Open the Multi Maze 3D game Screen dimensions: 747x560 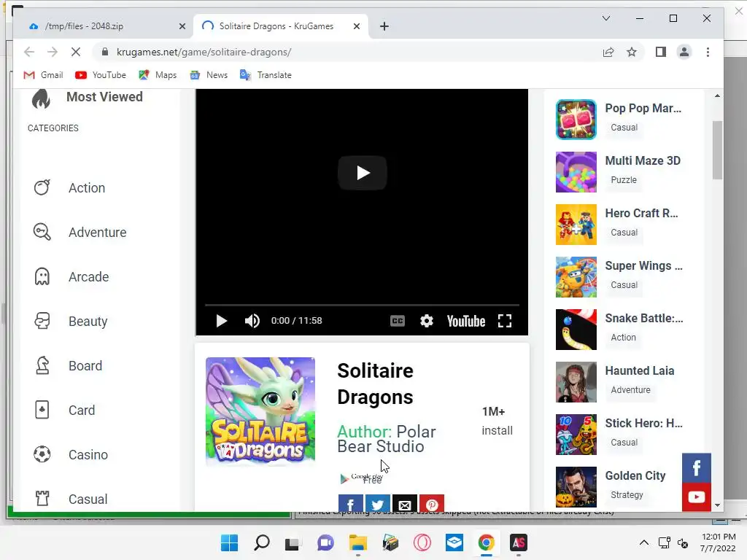pos(643,160)
